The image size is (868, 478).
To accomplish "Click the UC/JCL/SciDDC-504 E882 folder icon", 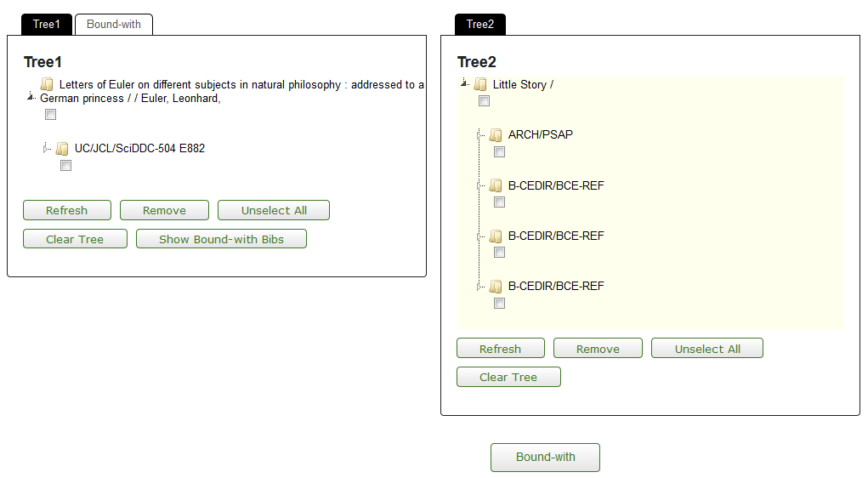I will (63, 149).
